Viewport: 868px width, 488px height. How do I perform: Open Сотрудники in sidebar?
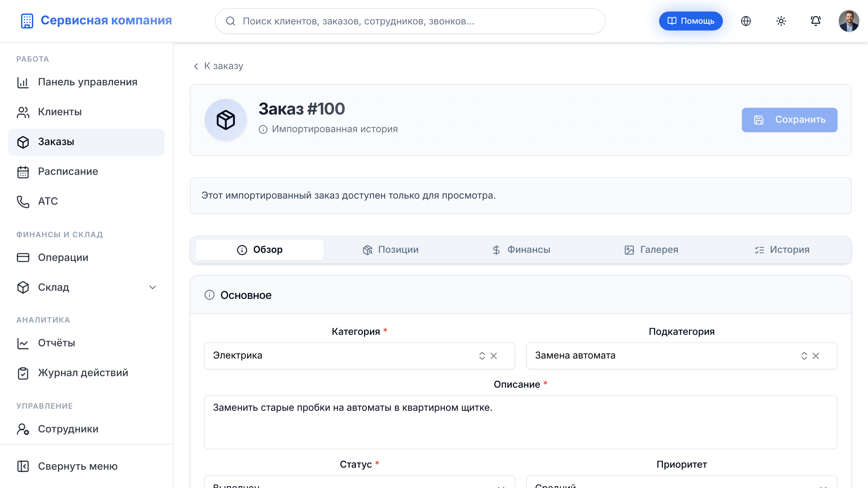(x=86, y=429)
